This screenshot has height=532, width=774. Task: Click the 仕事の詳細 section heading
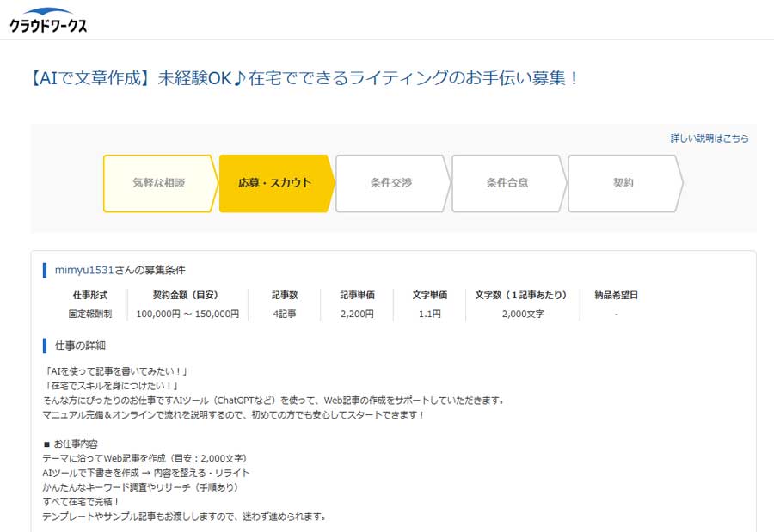click(80, 345)
